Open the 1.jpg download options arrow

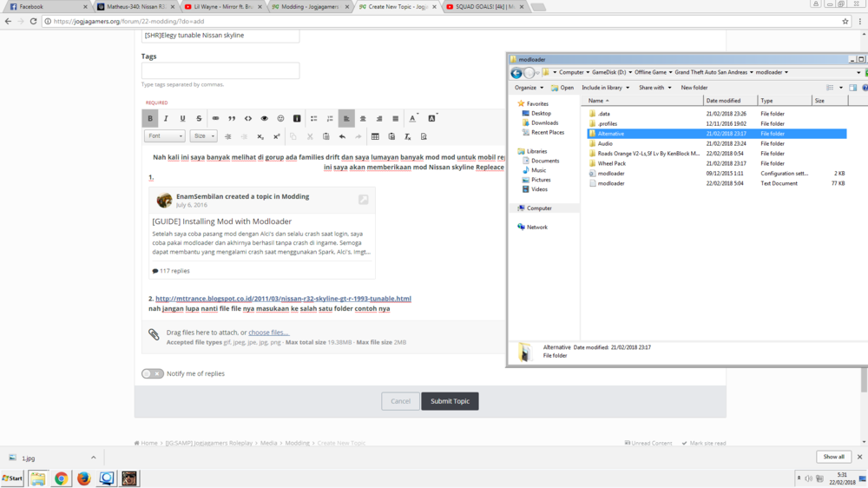pyautogui.click(x=93, y=458)
